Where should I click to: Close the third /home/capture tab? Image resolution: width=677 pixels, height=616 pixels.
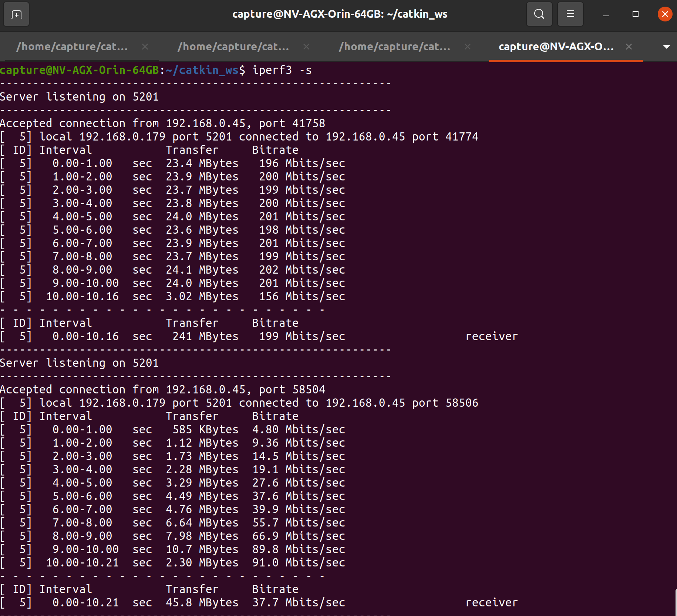(x=468, y=47)
